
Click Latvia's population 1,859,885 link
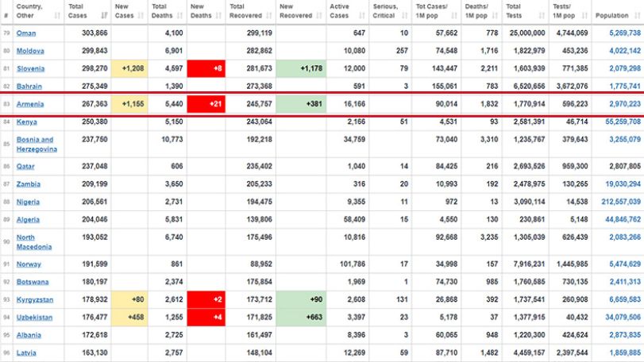625,352
